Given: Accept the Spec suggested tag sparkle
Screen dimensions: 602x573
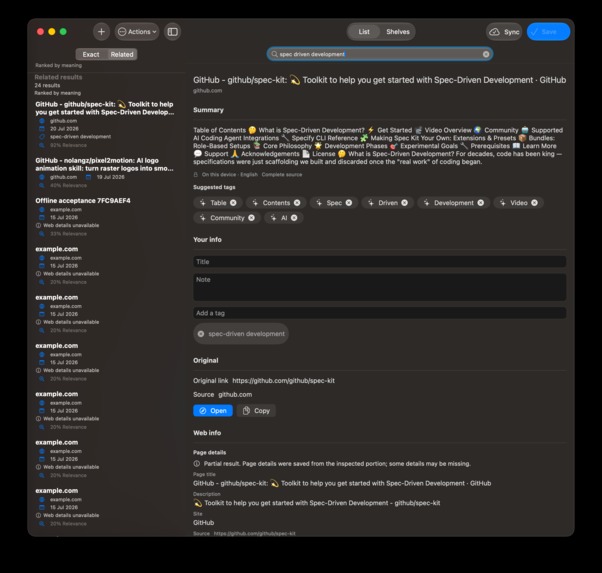Looking at the screenshot, I should tap(319, 202).
